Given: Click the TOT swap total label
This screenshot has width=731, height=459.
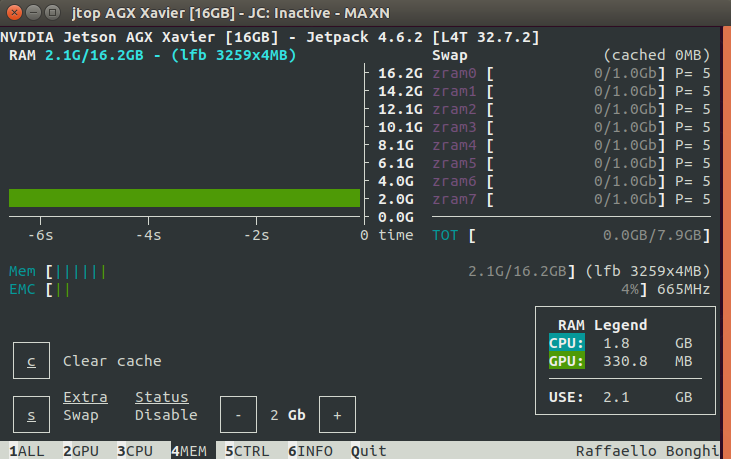Looking at the screenshot, I should click(445, 235).
